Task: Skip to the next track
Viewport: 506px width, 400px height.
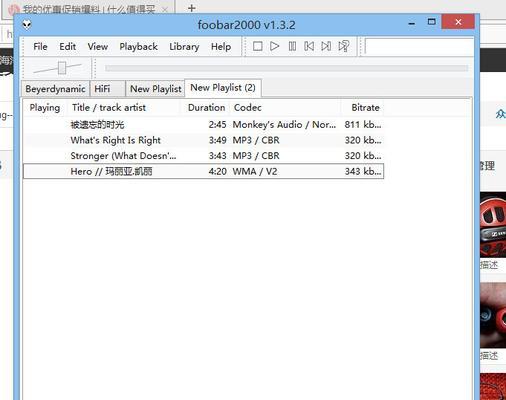Action: (x=326, y=46)
